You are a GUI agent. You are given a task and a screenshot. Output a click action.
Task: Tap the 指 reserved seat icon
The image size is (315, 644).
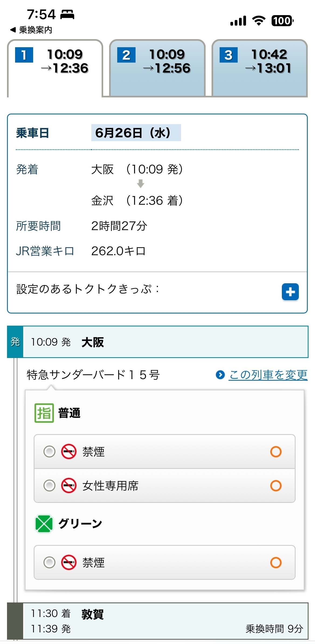pyautogui.click(x=44, y=413)
